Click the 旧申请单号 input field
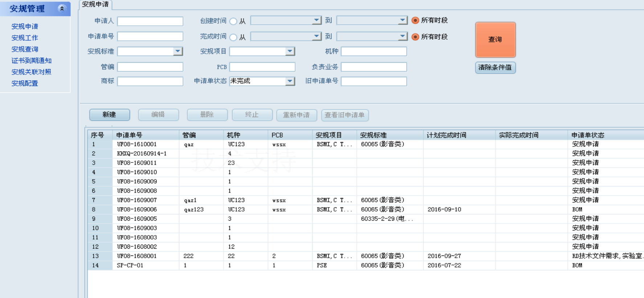This screenshot has width=644, height=298. 374,81
